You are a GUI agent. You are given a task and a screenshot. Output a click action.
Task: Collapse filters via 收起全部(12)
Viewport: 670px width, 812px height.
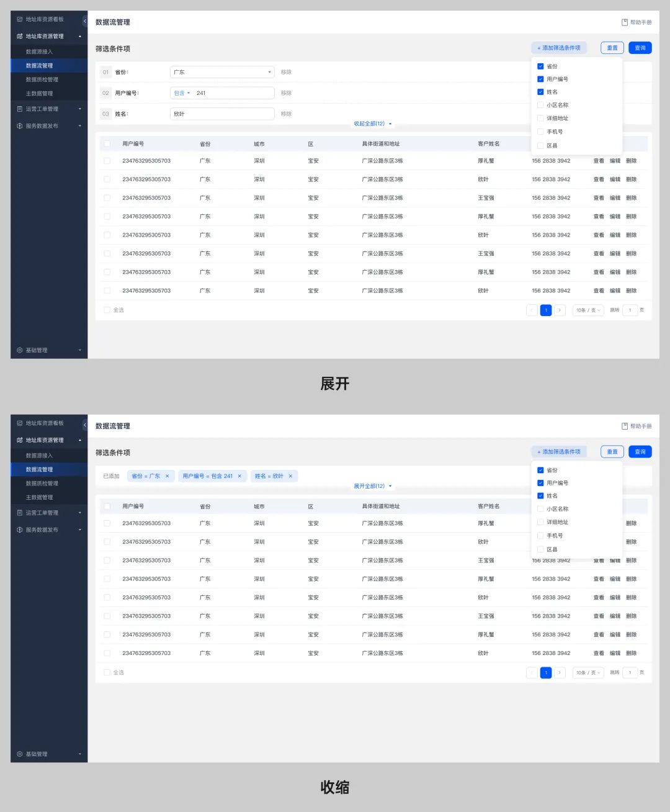point(372,124)
